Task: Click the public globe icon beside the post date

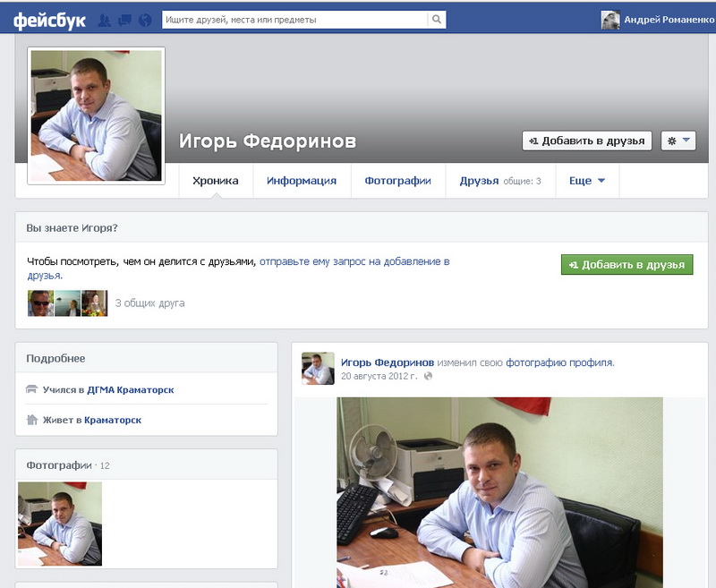Action: [428, 376]
